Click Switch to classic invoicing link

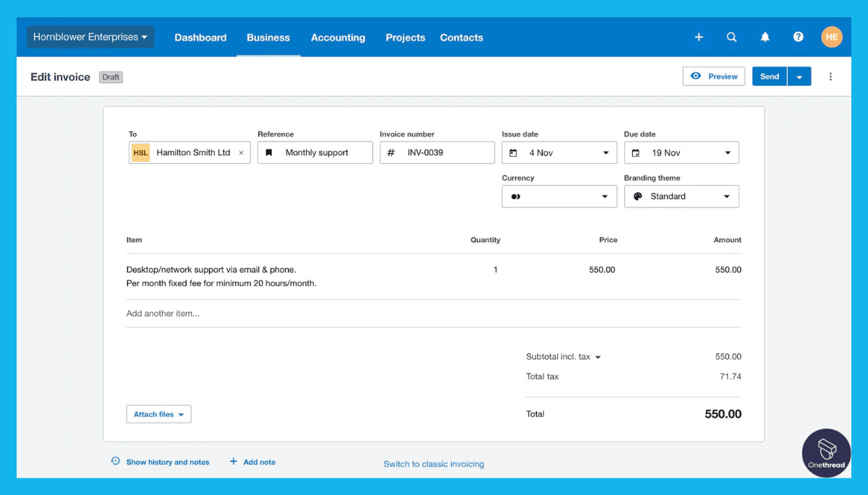[x=433, y=463]
